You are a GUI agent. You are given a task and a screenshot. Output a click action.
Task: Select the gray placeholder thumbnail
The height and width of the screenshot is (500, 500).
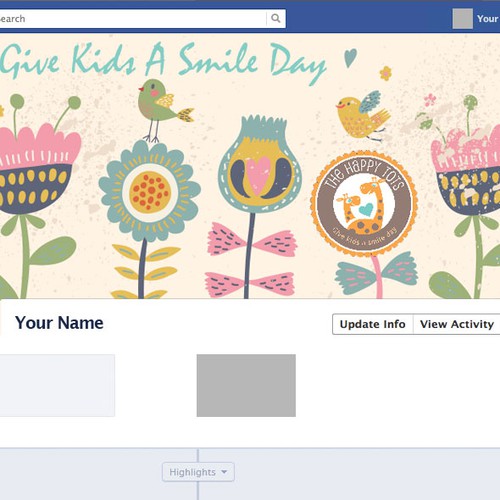pos(246,385)
